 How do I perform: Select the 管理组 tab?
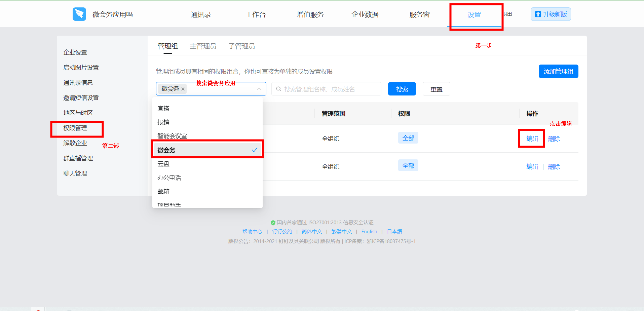pos(168,46)
